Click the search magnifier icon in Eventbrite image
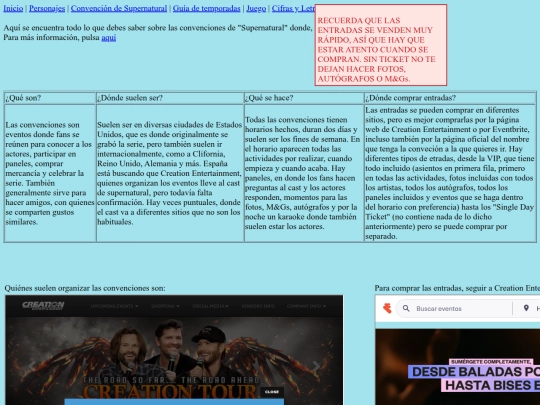This screenshot has height=405, width=540. 406,308
